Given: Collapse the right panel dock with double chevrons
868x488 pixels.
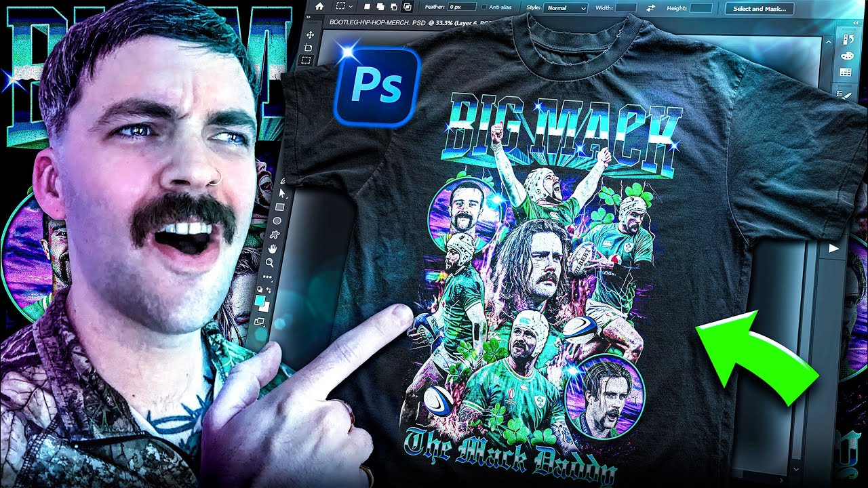Looking at the screenshot, I should (856, 22).
